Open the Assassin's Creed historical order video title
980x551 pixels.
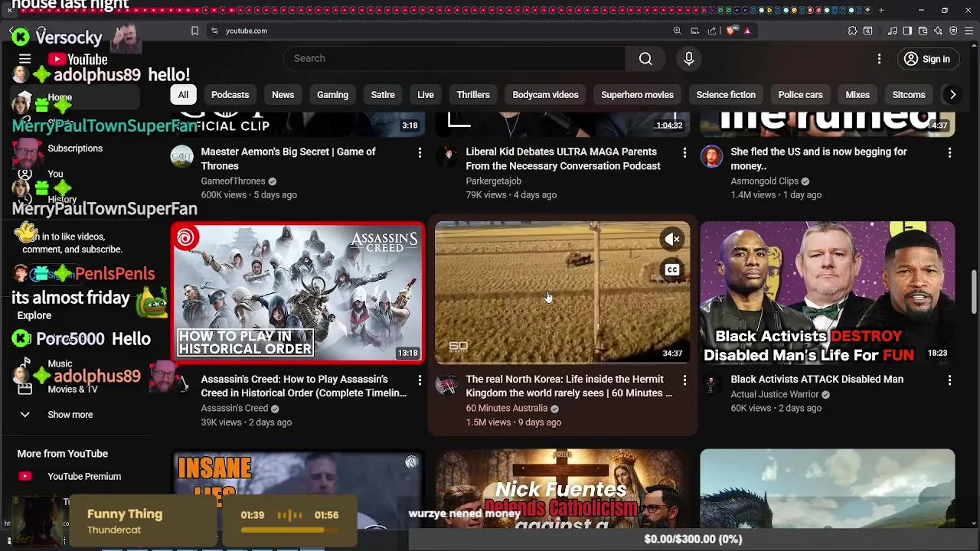coord(304,386)
